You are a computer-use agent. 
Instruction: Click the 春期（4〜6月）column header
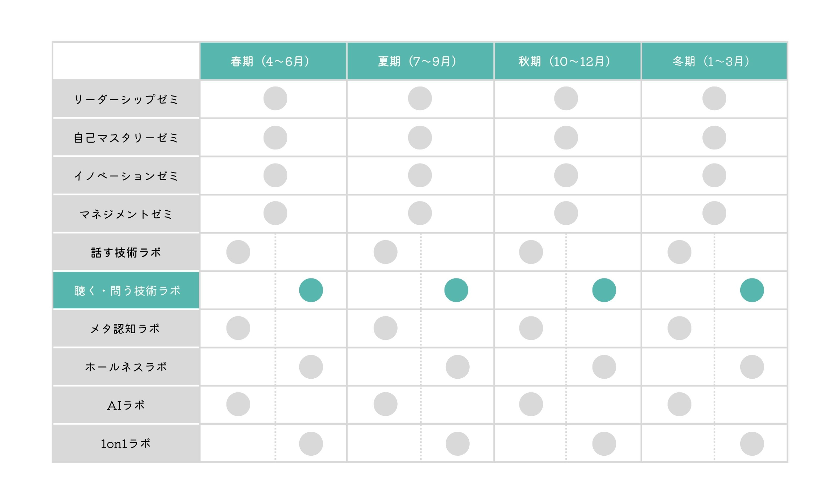[273, 61]
